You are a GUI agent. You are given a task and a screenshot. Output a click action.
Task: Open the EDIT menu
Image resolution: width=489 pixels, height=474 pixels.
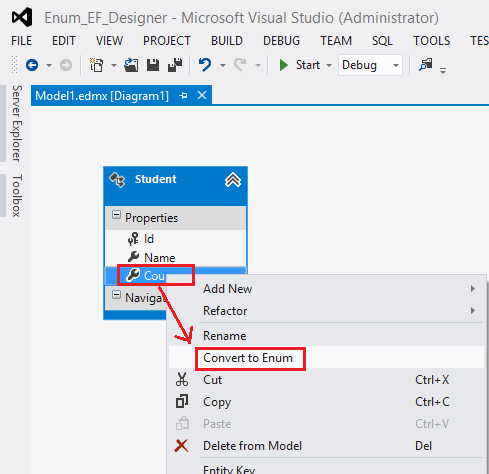pyautogui.click(x=64, y=41)
